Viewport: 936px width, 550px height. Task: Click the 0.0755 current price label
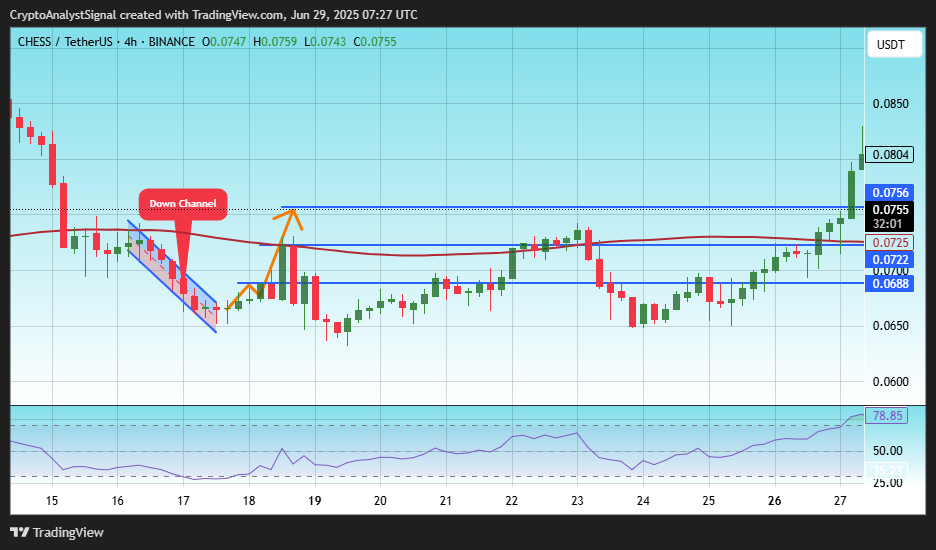click(890, 210)
